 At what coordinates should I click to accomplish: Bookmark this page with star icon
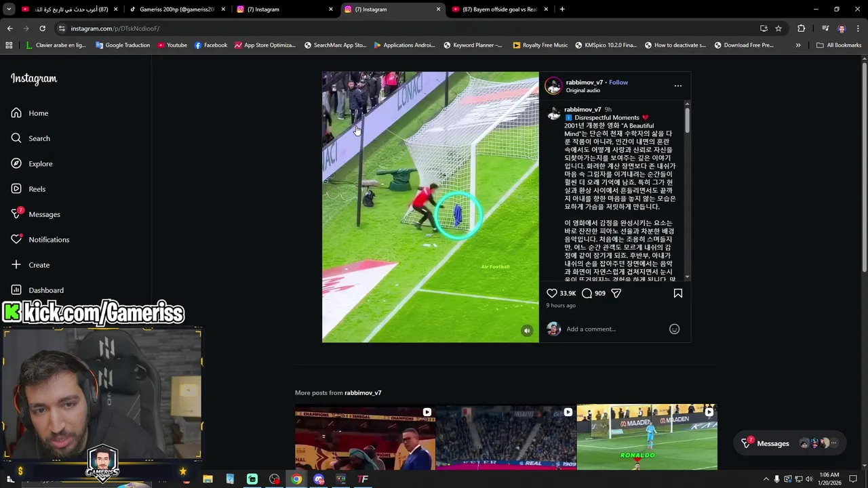coord(778,28)
